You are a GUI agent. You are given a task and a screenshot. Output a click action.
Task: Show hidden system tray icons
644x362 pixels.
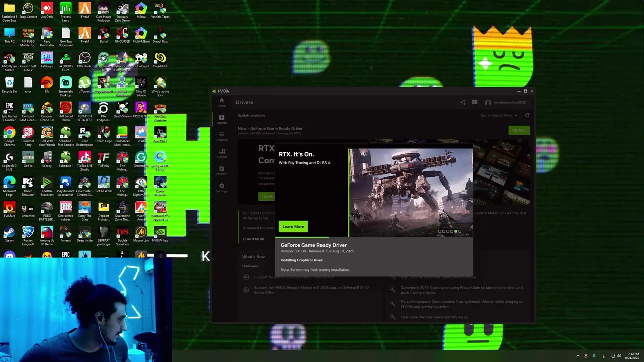[578, 356]
